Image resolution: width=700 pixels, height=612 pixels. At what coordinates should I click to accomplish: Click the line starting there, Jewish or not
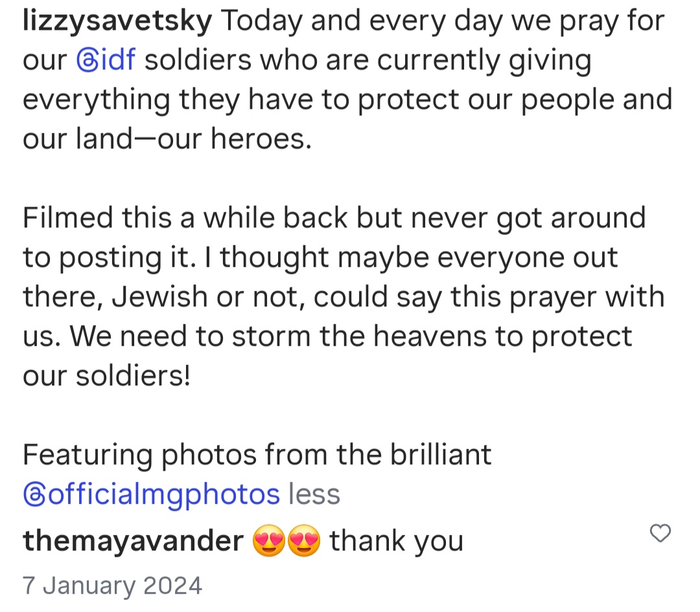click(x=344, y=297)
